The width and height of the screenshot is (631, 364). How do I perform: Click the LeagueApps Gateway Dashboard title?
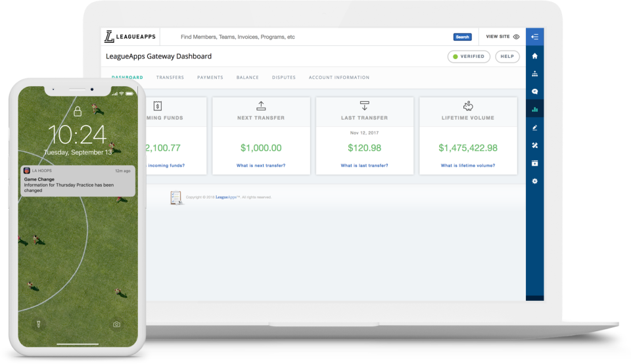click(x=158, y=57)
